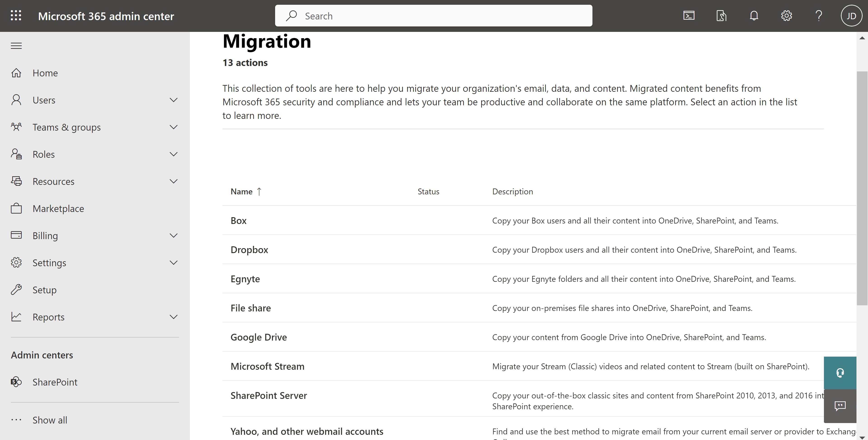Click the search bar icon
This screenshot has height=440, width=868.
(x=291, y=15)
